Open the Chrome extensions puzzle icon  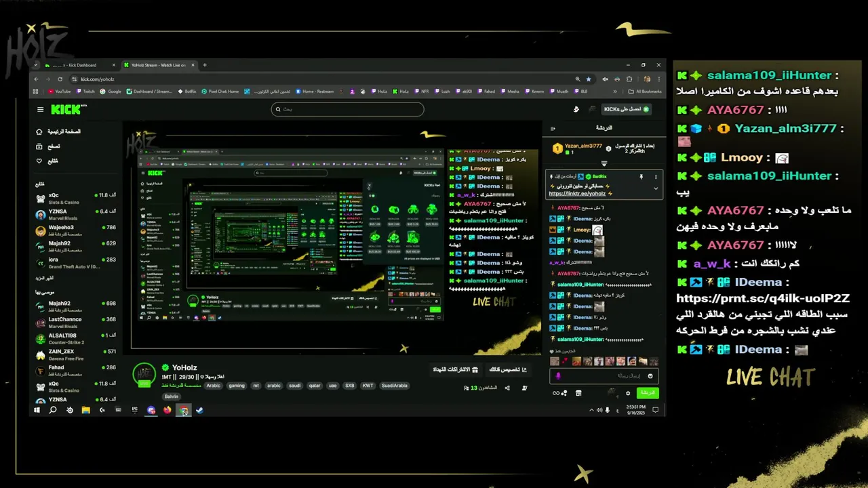[629, 79]
